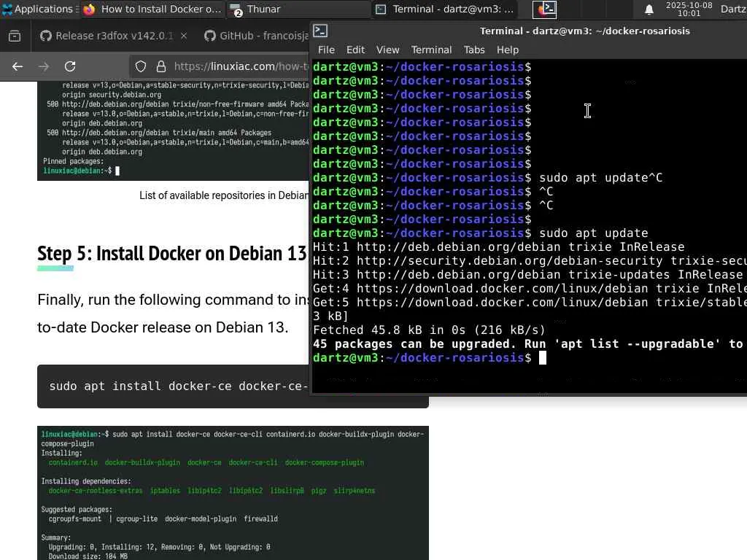Click the workspace switcher terminal thumbnail

(544, 9)
